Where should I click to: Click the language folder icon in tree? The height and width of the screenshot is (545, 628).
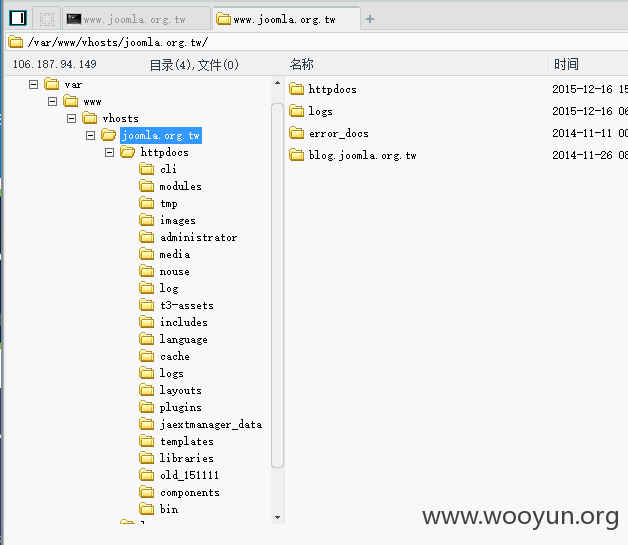147,339
